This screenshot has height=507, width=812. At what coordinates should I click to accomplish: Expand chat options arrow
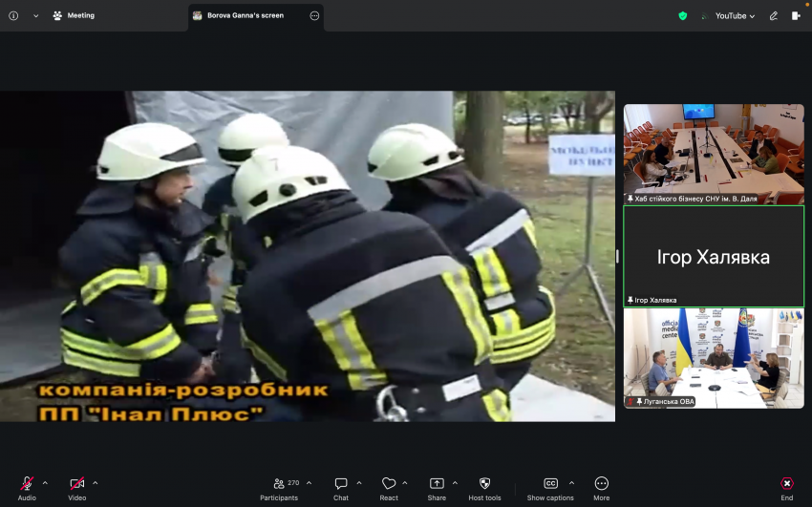pyautogui.click(x=359, y=483)
